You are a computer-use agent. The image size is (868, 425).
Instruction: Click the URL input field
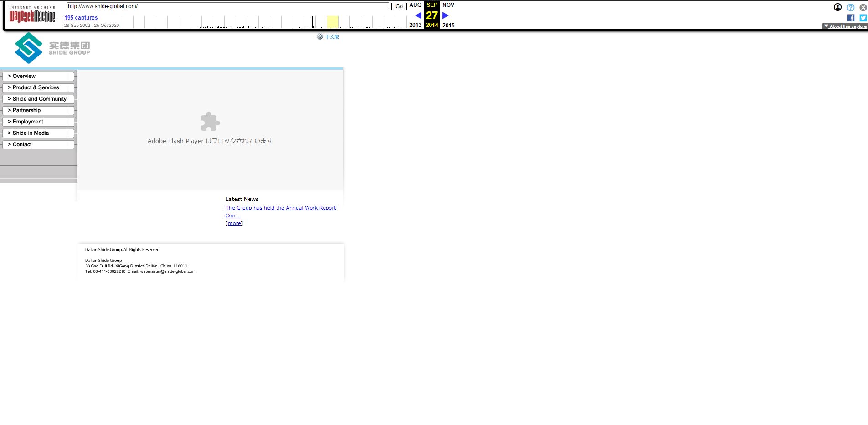pyautogui.click(x=228, y=6)
